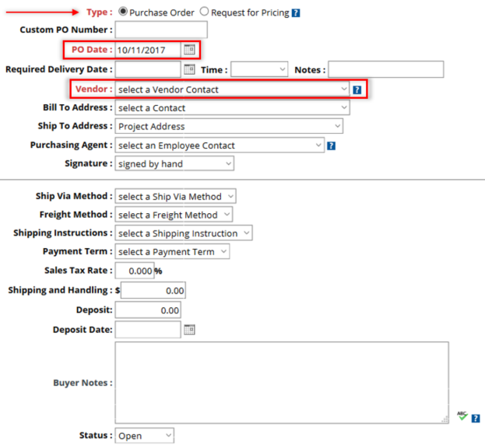Click the help icon next to Buyer Notes
The height and width of the screenshot is (448, 485).
click(476, 418)
